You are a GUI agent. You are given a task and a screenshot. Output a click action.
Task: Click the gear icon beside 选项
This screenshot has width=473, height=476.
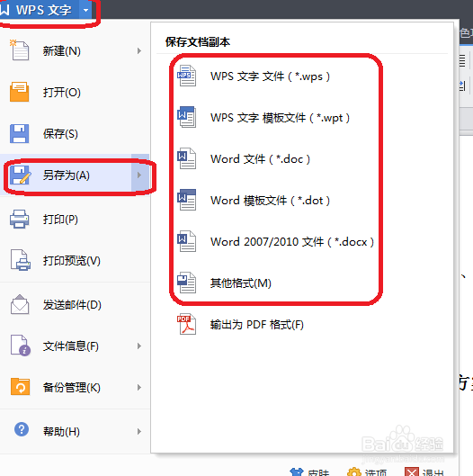pyautogui.click(x=353, y=472)
